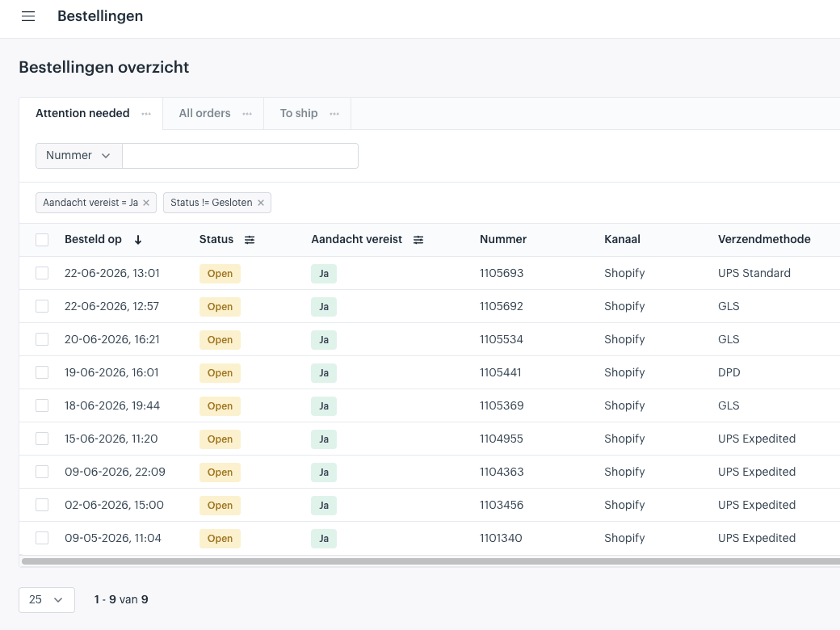The image size is (840, 630).
Task: Mark the checkbox for order 1101340
Action: click(x=42, y=538)
